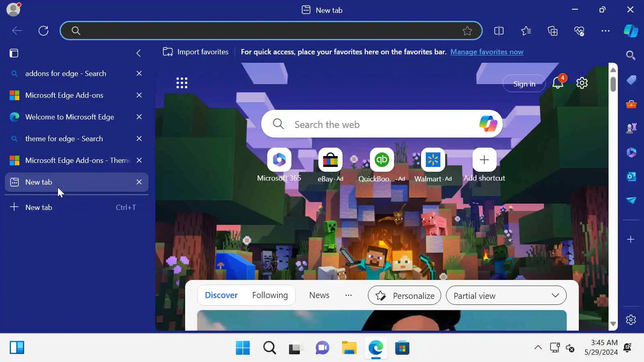The width and height of the screenshot is (644, 362).
Task: Click Copilot icon in web search box
Action: pos(488,124)
